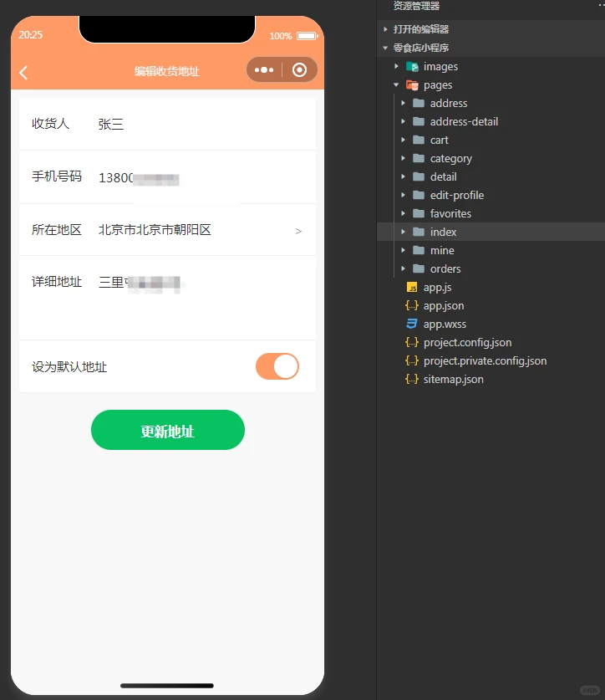Viewport: 605px width, 700px height.
Task: Click the CSS icon beside app.wxss
Action: (x=412, y=324)
